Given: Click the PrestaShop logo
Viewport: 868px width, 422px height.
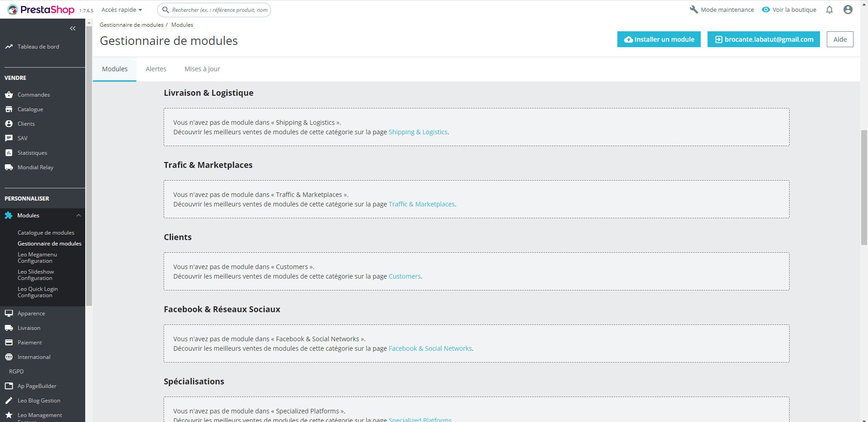Looking at the screenshot, I should coord(41,10).
